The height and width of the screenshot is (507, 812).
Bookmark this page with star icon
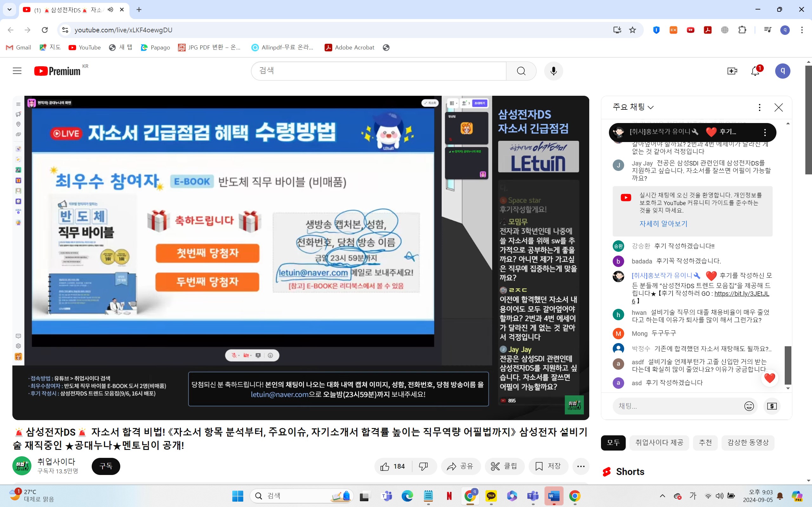click(x=632, y=30)
